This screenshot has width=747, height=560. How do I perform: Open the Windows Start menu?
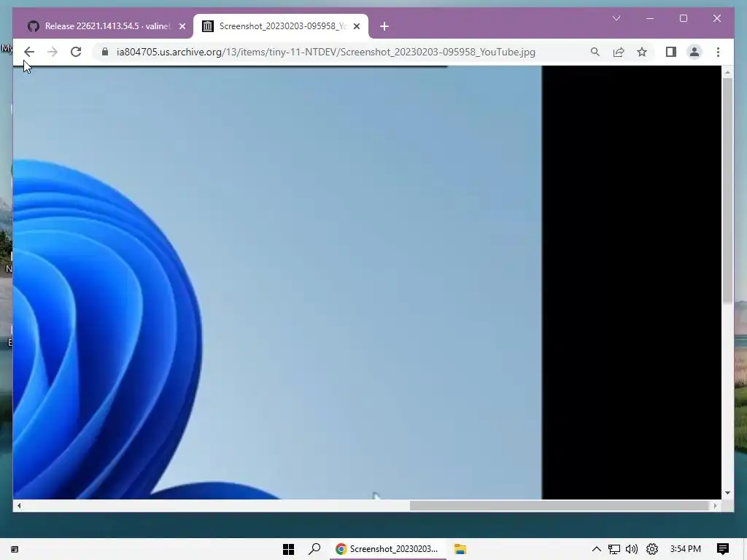tap(288, 549)
